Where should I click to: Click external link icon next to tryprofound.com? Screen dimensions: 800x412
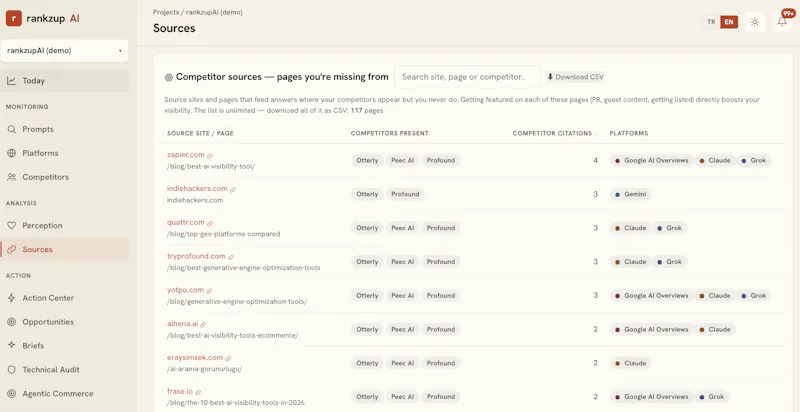click(x=231, y=257)
